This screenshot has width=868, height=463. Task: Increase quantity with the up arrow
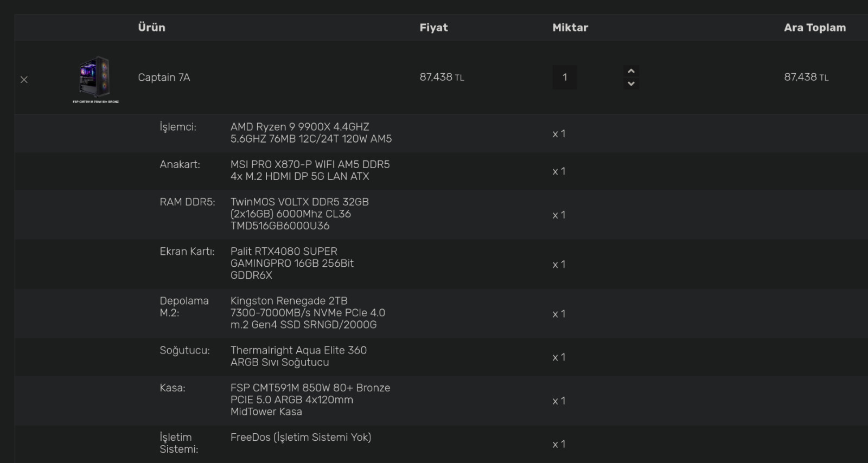coord(631,71)
